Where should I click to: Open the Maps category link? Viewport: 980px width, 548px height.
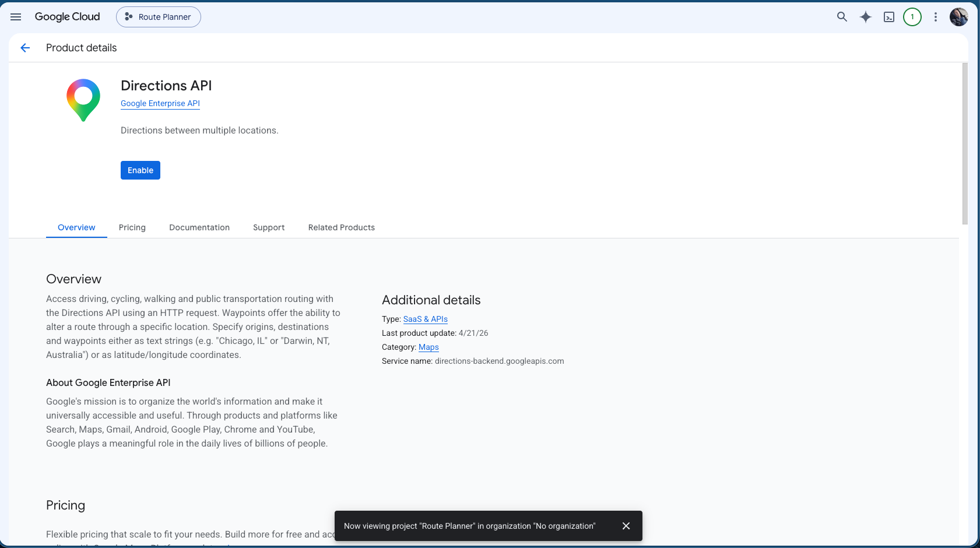428,347
